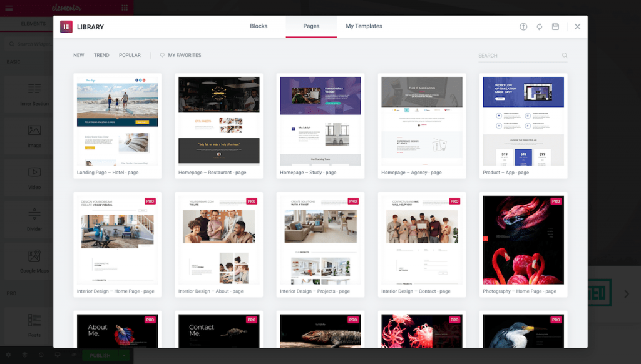This screenshot has height=364, width=641.
Task: Click the save template floppy icon
Action: pyautogui.click(x=555, y=26)
